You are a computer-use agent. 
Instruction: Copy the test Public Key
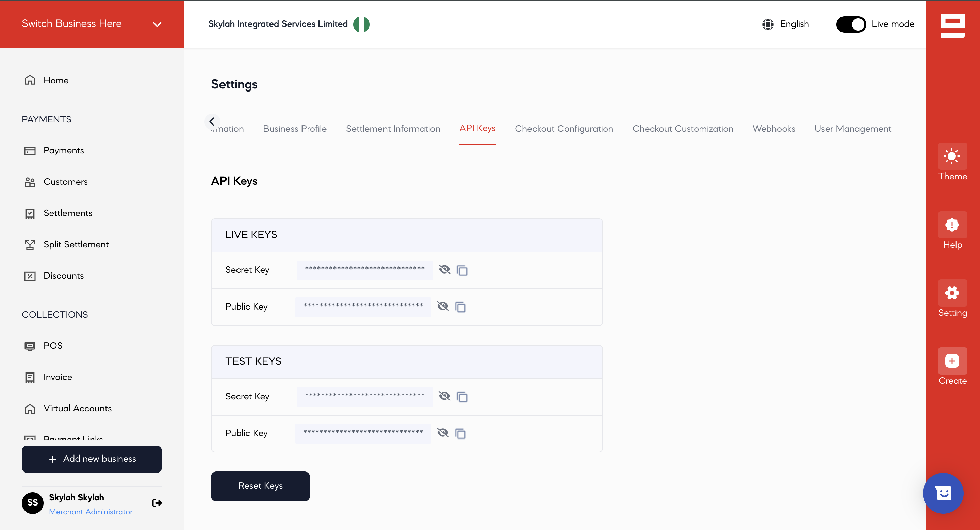[460, 433]
